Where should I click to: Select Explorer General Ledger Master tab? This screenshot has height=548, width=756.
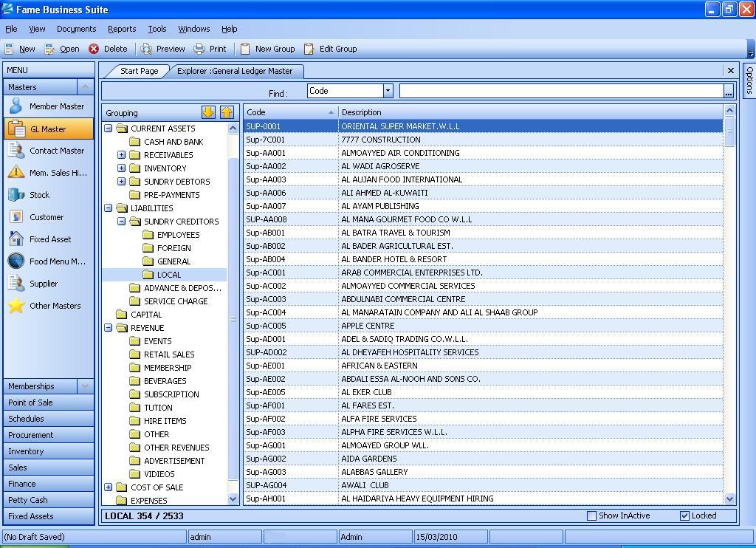(x=235, y=71)
